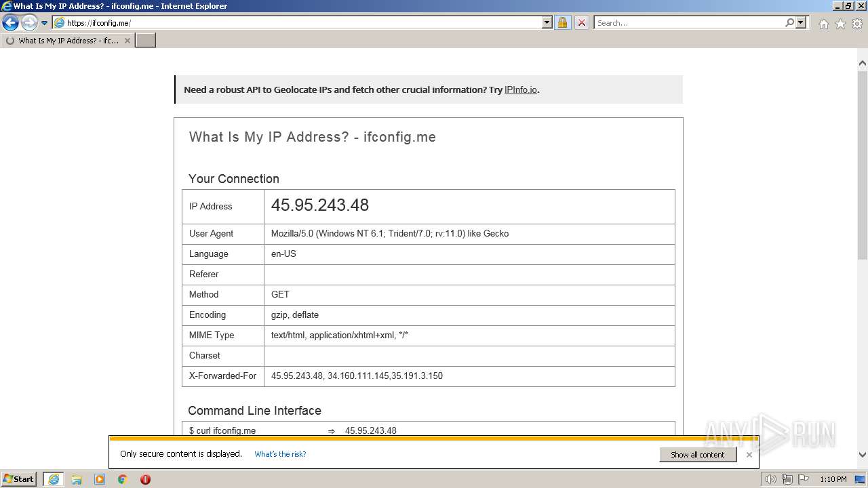Screen dimensions: 868x488
Task: Click in the Search box
Action: 688,23
